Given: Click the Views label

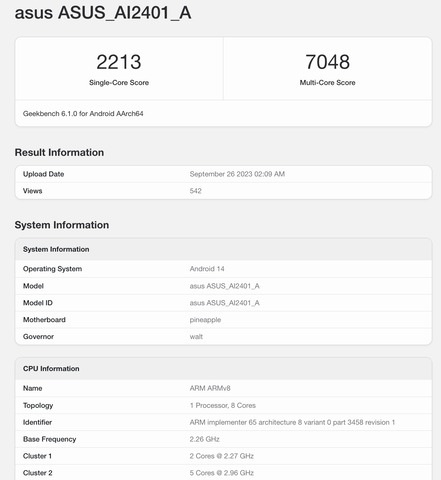Looking at the screenshot, I should (x=32, y=191).
